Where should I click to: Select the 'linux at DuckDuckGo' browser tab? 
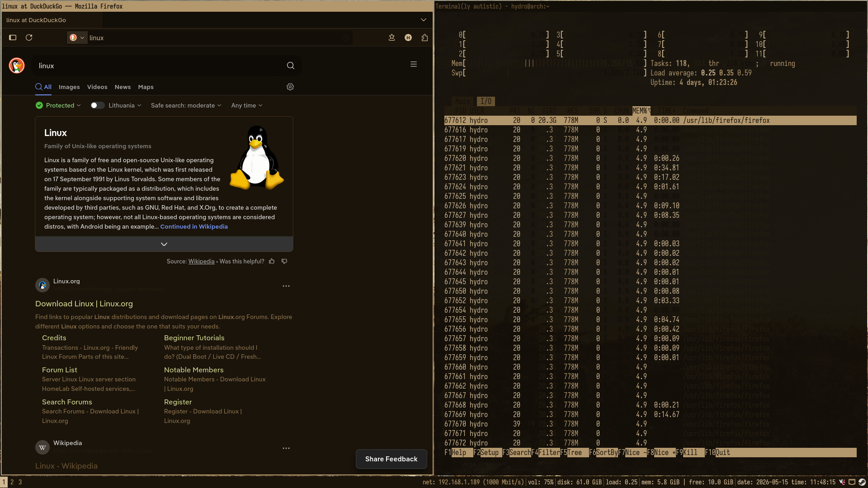52,20
